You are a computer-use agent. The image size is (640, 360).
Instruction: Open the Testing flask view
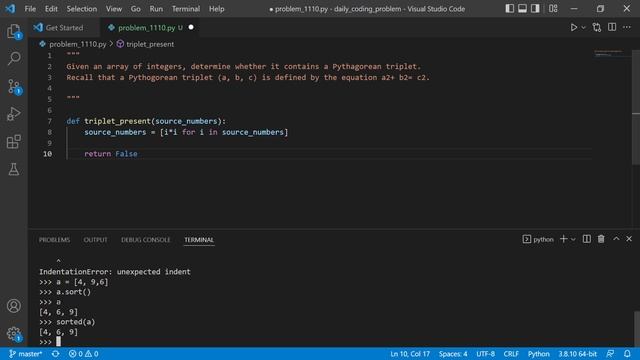pos(13,169)
